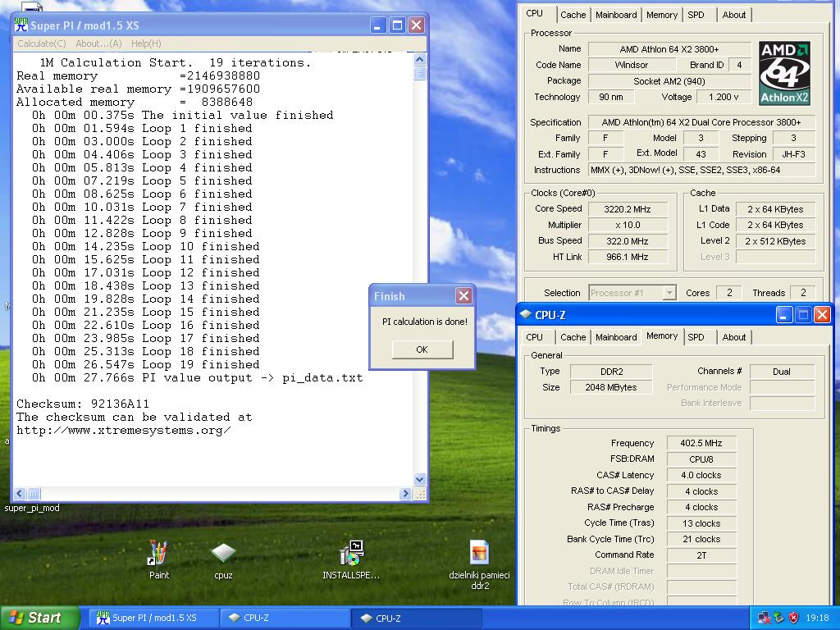Switch to the Mainboard tab in upper CPU-Z

pos(616,15)
